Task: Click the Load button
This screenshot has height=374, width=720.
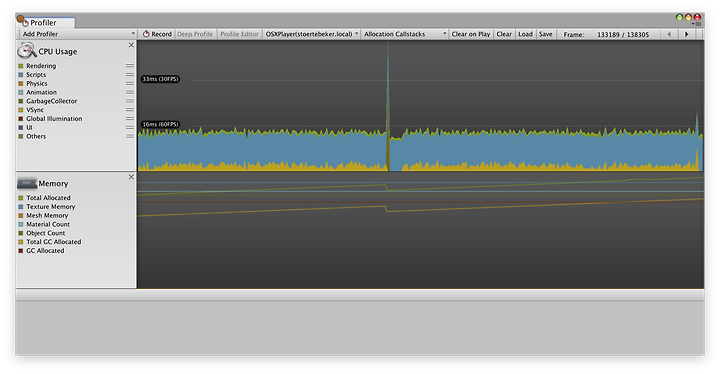Action: (x=525, y=34)
